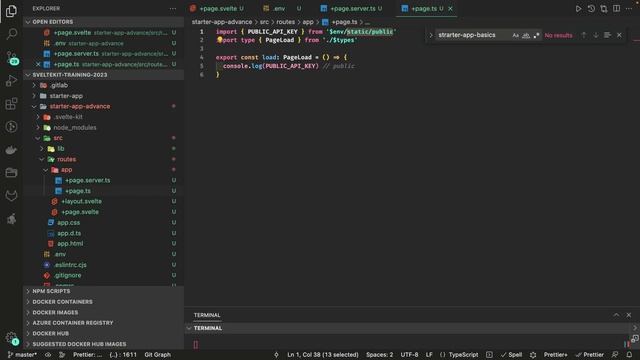
Task: Open the GitLab fox icon view
Action: coord(11,196)
